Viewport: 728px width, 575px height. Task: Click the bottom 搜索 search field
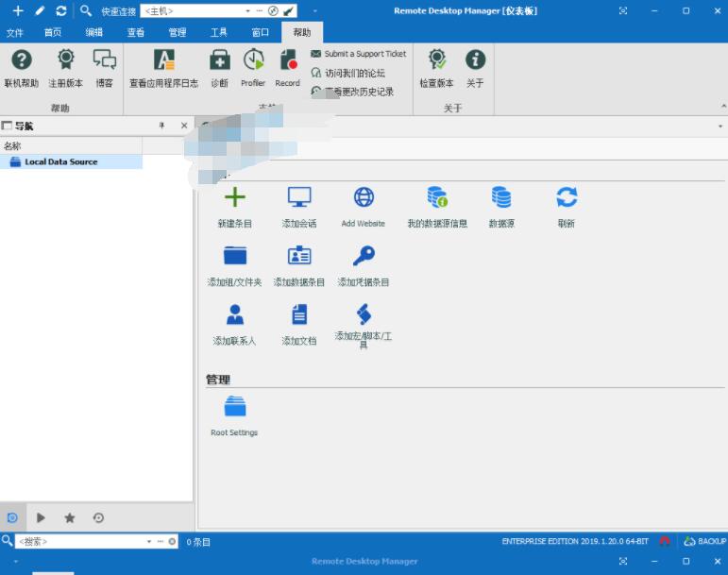80,542
